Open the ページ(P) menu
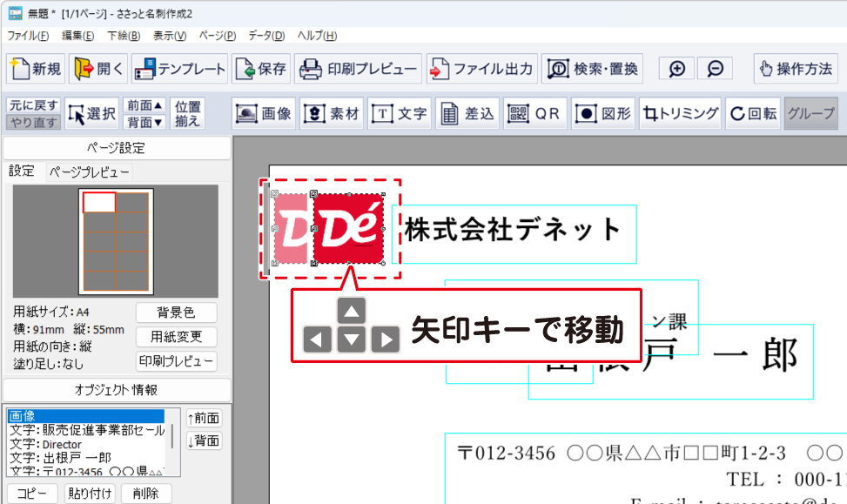The width and height of the screenshot is (847, 504). click(217, 36)
